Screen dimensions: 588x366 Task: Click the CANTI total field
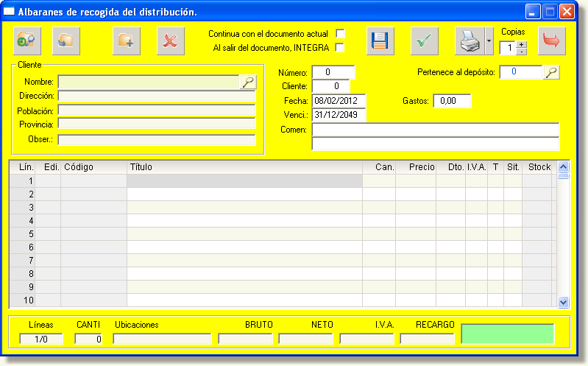click(x=89, y=339)
